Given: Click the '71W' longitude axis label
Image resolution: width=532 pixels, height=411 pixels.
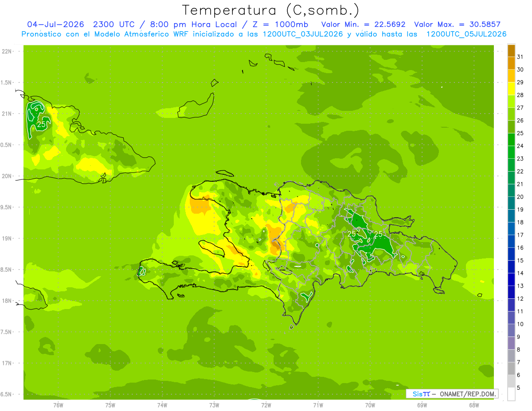Looking at the screenshot, I should coord(318,405).
